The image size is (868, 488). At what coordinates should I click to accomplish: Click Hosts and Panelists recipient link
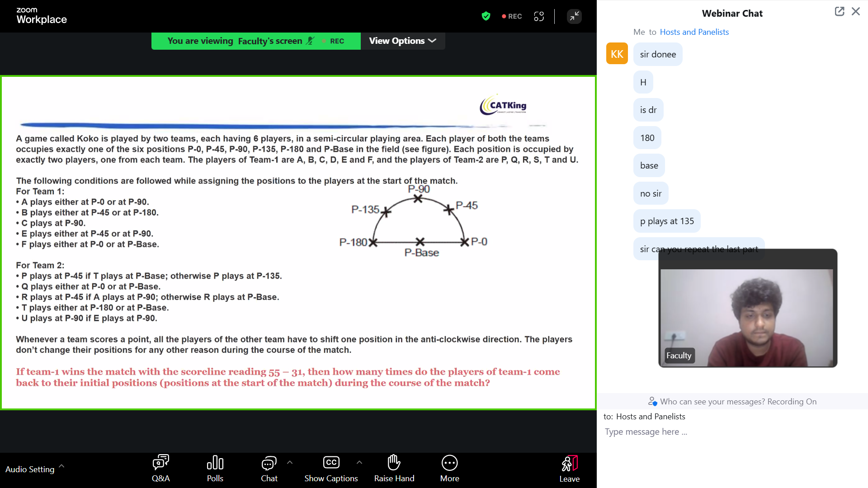(x=694, y=32)
